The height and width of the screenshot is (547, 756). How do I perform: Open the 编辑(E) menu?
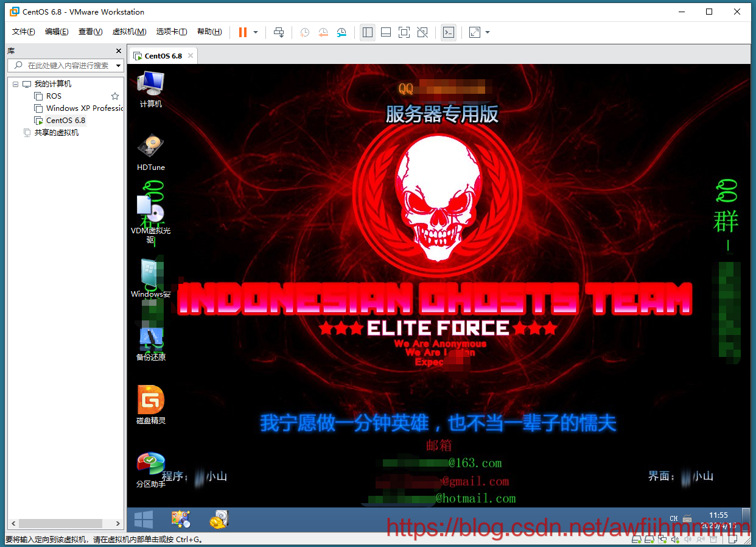tap(57, 32)
